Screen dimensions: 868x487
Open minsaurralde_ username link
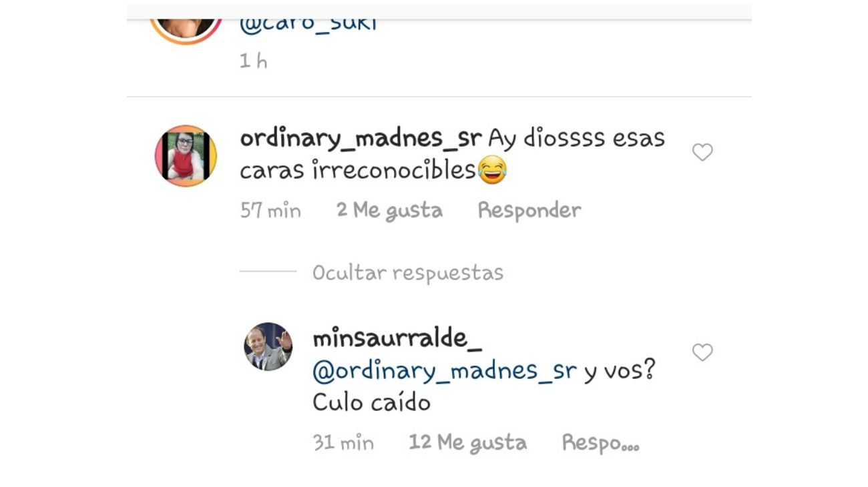[x=397, y=338]
